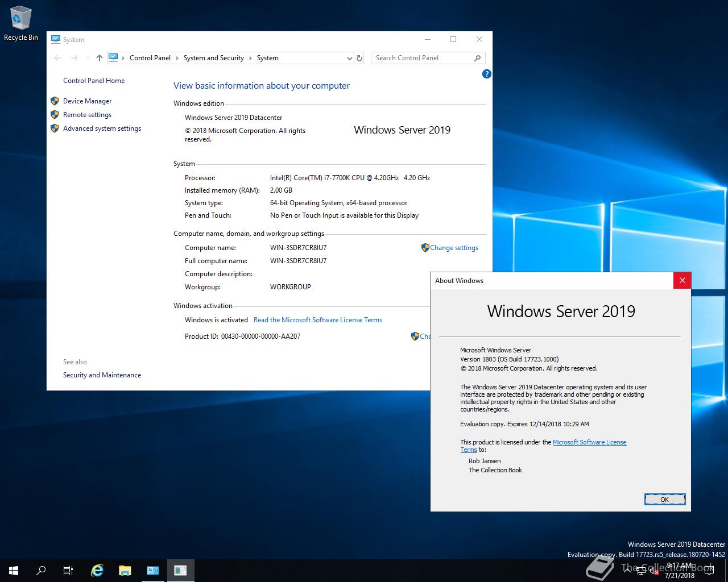Click the back navigation arrow
This screenshot has width=728, height=582.
pyautogui.click(x=57, y=58)
